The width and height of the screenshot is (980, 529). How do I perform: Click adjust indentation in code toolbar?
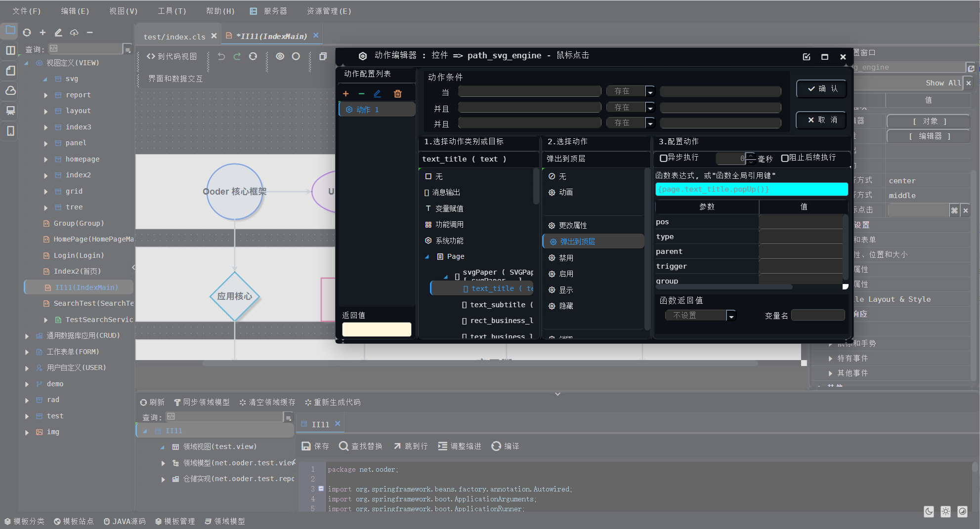(x=460, y=446)
